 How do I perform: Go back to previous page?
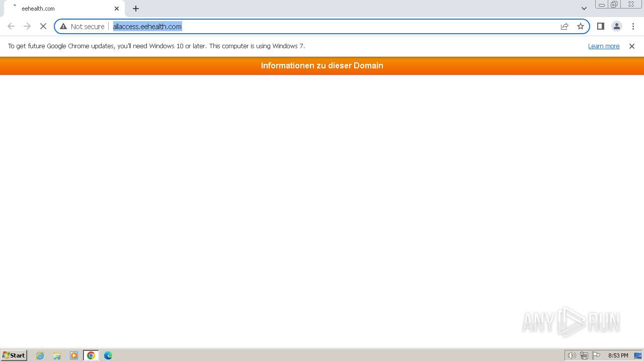[11, 26]
